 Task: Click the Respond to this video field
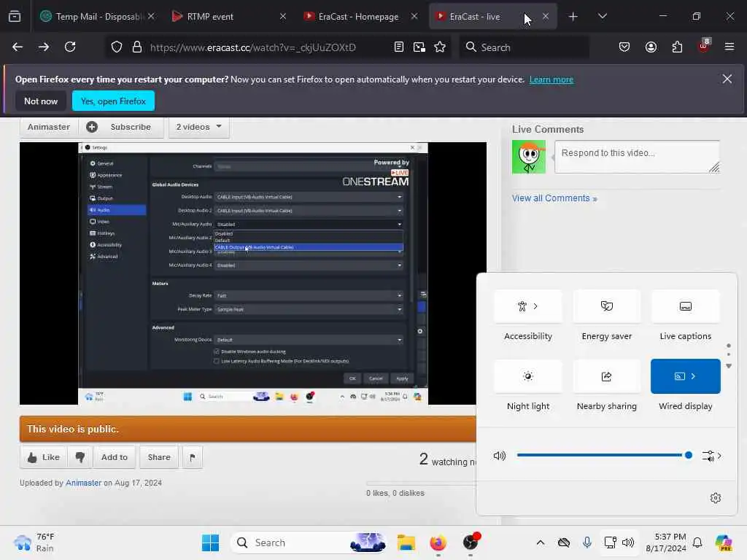point(637,157)
